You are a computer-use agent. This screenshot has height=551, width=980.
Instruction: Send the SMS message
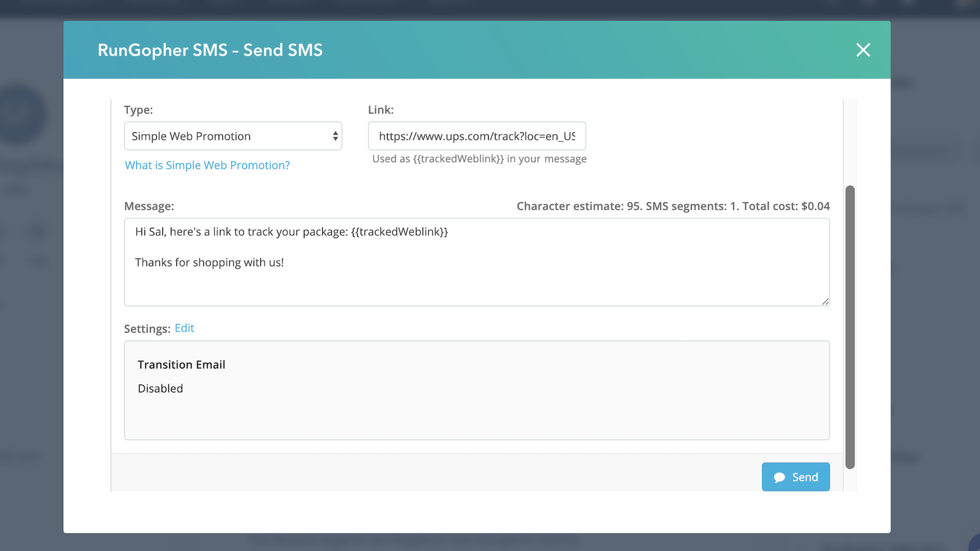pos(795,477)
